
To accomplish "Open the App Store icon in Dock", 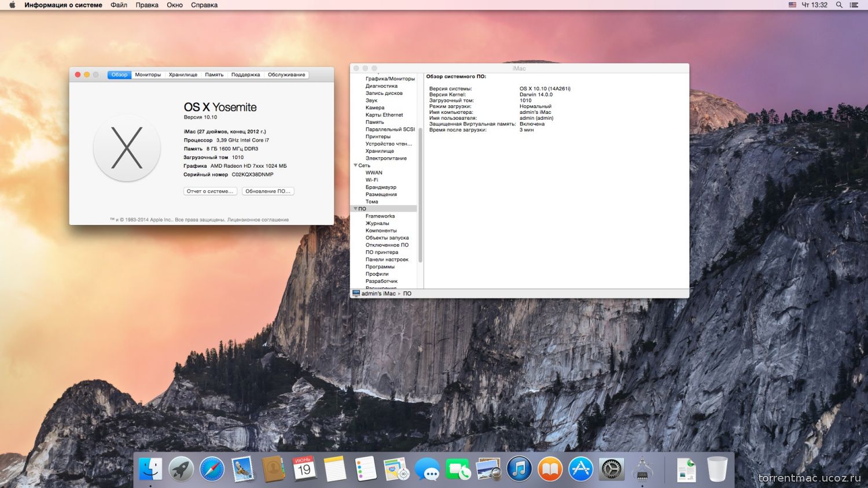I will [580, 469].
